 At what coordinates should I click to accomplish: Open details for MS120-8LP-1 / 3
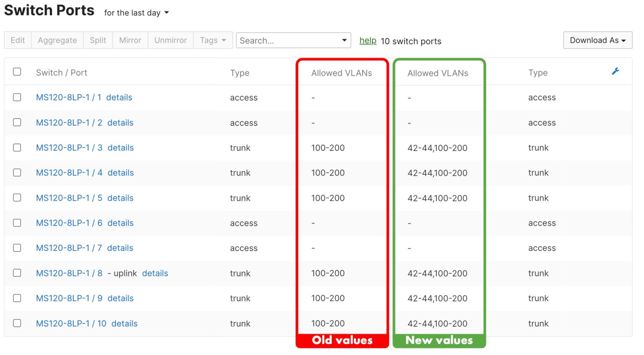(x=121, y=148)
